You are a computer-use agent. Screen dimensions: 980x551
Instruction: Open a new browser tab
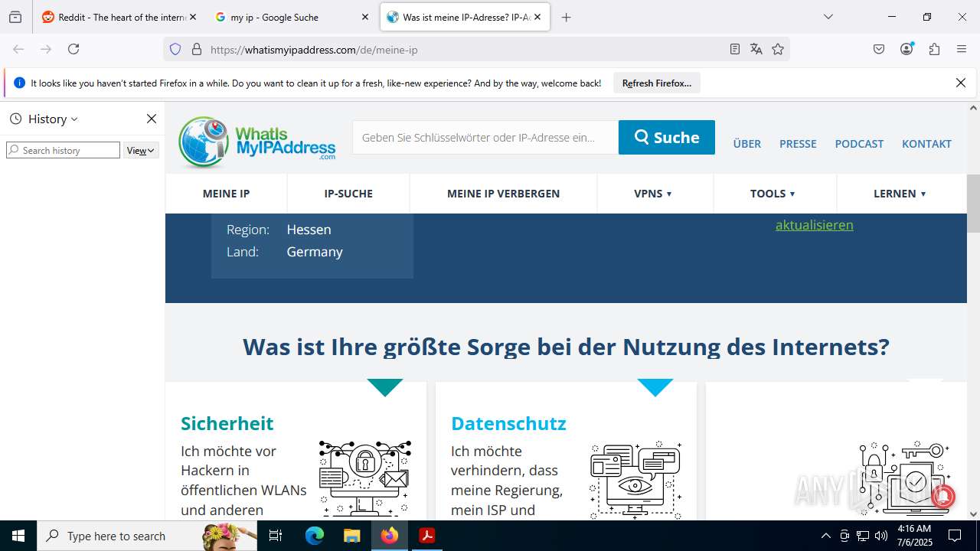pos(567,17)
